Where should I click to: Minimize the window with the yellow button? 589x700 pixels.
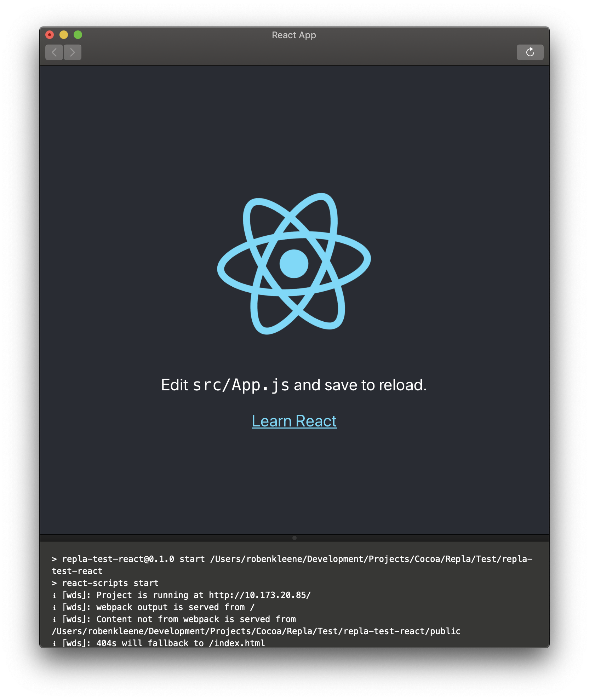coord(64,35)
